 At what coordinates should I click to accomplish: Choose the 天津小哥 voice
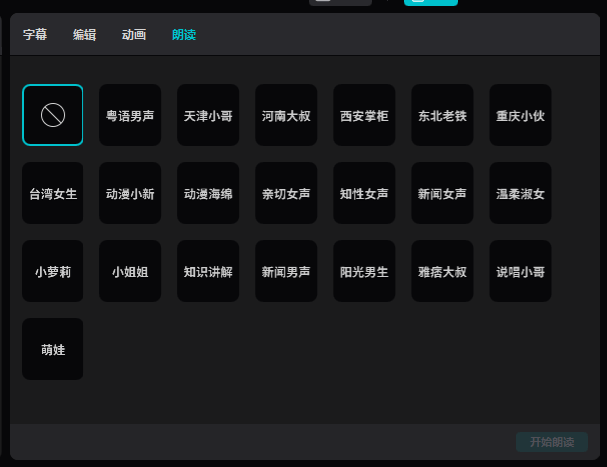208,115
